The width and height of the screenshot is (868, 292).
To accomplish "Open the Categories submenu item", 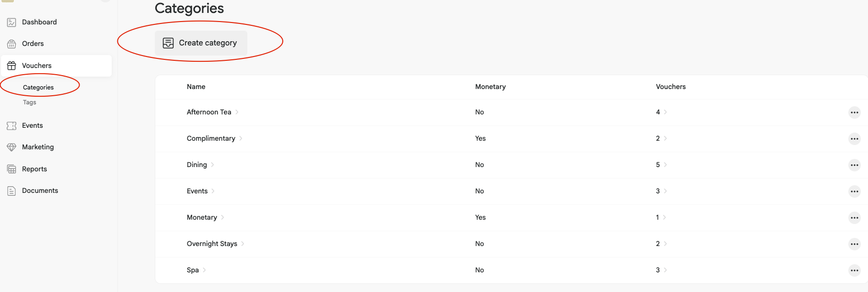I will tap(38, 88).
